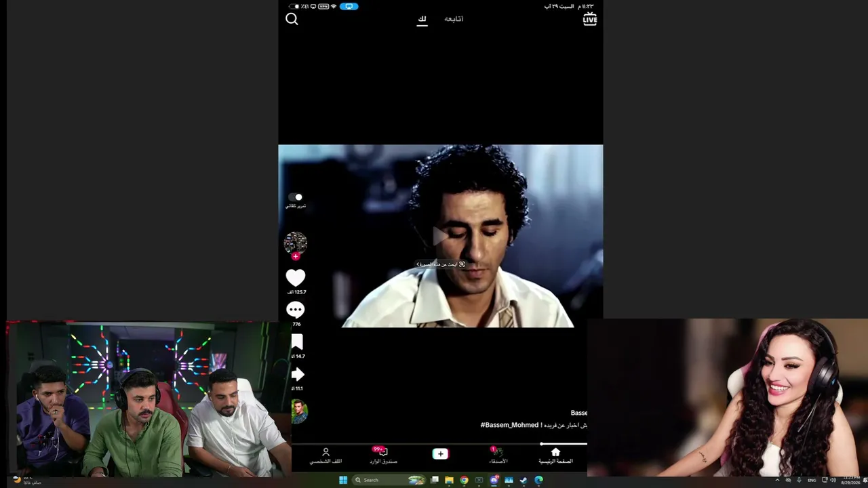Image resolution: width=868 pixels, height=488 pixels.
Task: Tap the screen mirroring blue pill indicator
Action: pos(349,6)
